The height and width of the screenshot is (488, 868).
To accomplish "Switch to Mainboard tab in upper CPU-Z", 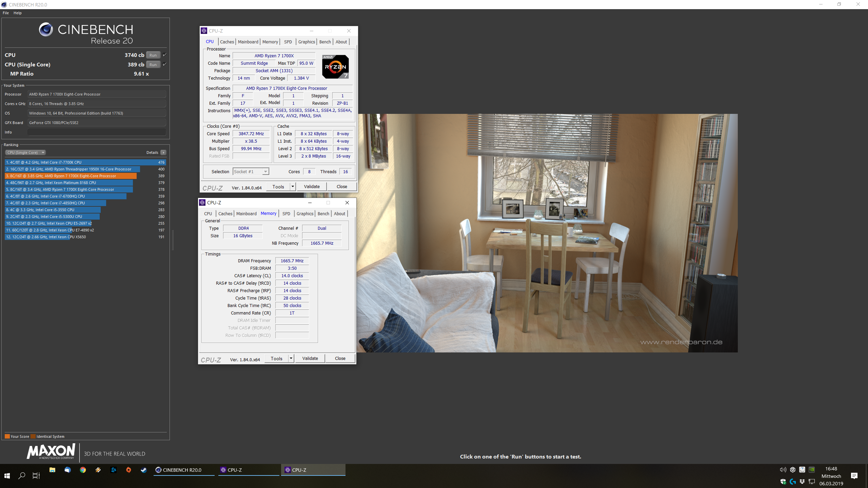I will tap(248, 42).
